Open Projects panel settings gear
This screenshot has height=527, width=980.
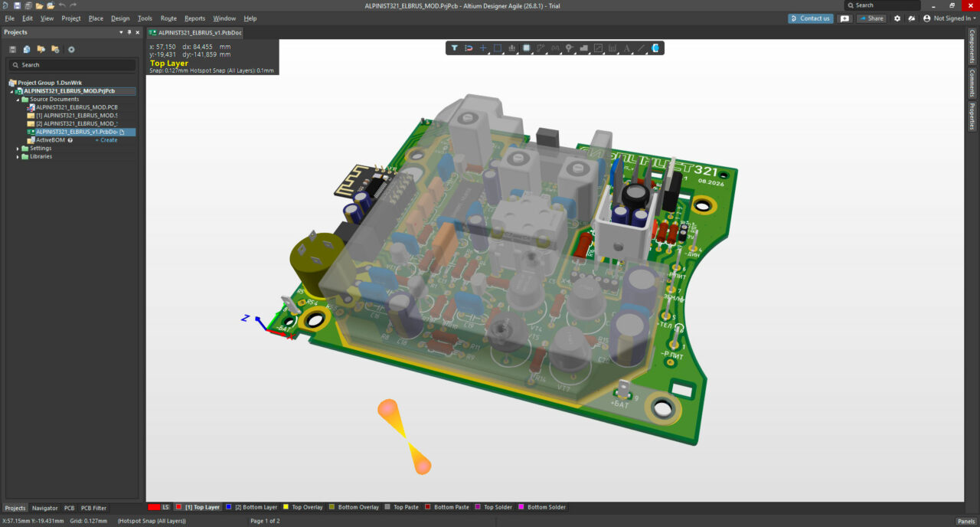click(71, 49)
